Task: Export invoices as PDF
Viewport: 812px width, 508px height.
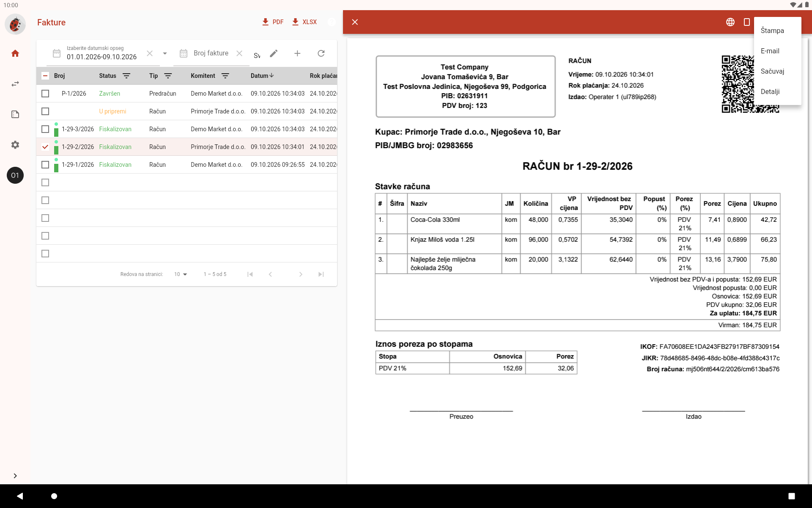Action: [x=273, y=22]
